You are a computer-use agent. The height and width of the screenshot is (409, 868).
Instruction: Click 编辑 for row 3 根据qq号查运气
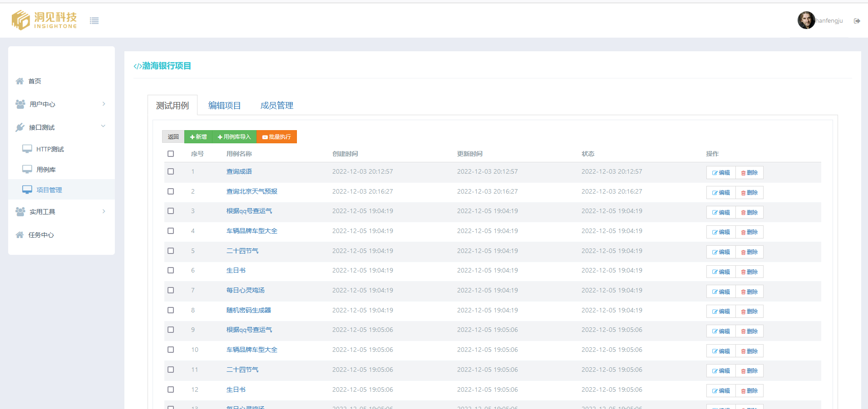[x=721, y=212]
